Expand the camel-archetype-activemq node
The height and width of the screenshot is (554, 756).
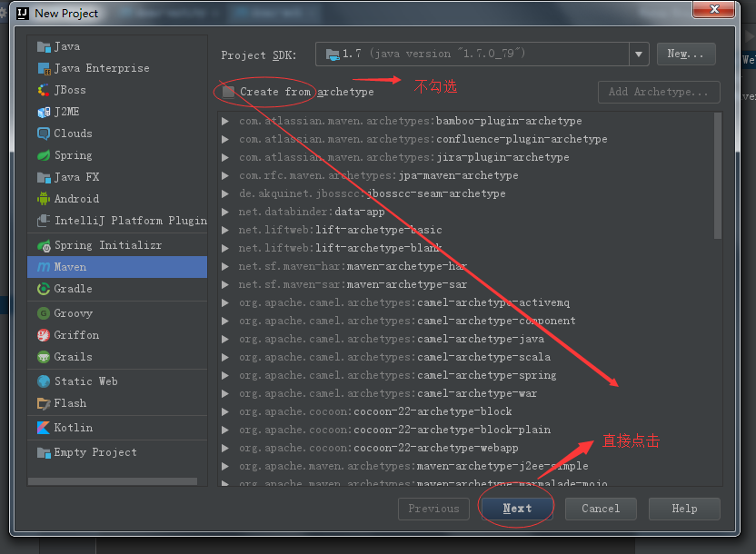point(225,303)
